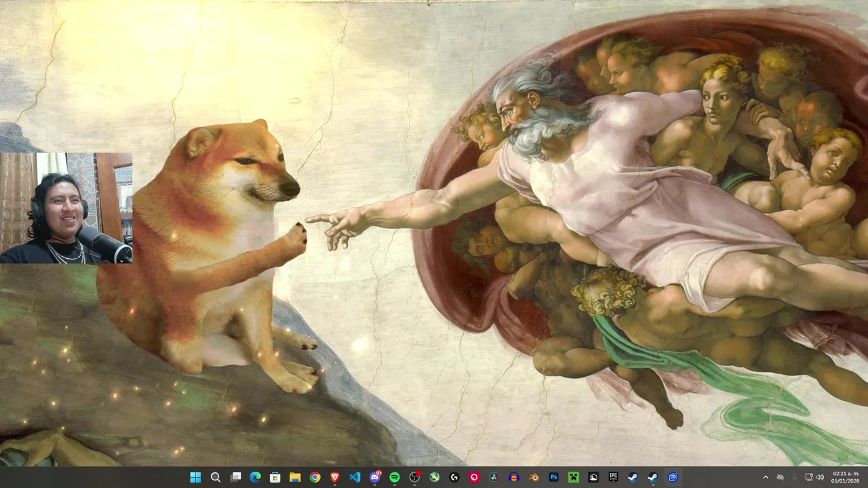Open Discord with the notification badge
This screenshot has width=868, height=488.
375,477
